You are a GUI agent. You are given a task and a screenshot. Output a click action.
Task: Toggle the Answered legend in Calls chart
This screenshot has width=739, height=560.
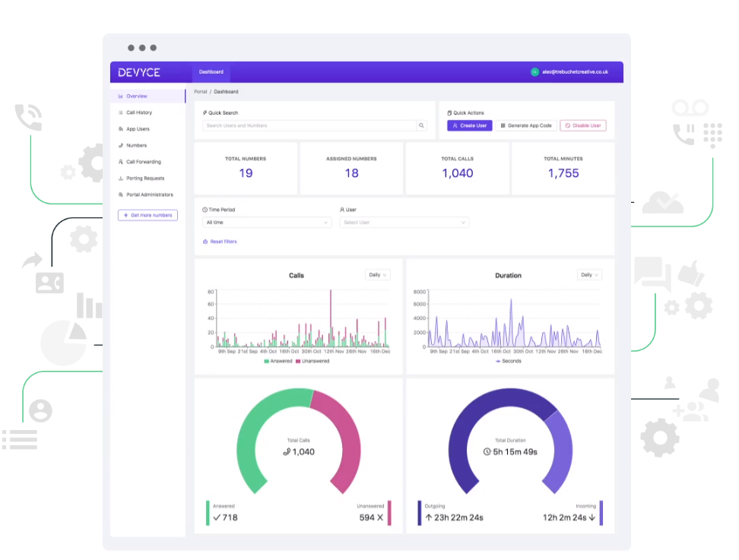pos(278,361)
